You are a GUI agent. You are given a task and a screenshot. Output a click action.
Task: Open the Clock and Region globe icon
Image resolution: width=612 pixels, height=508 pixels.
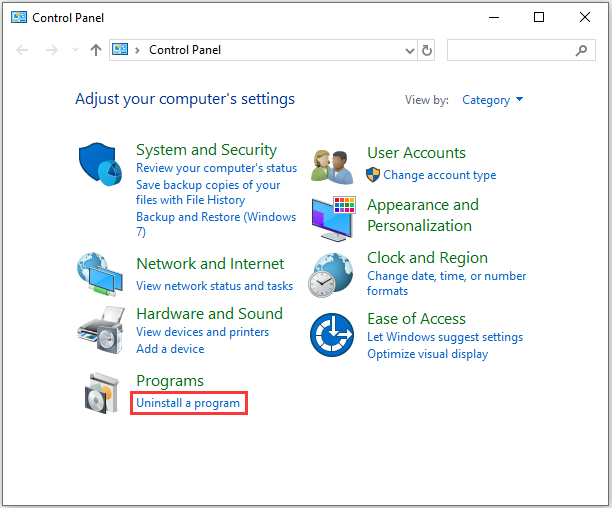tap(331, 275)
